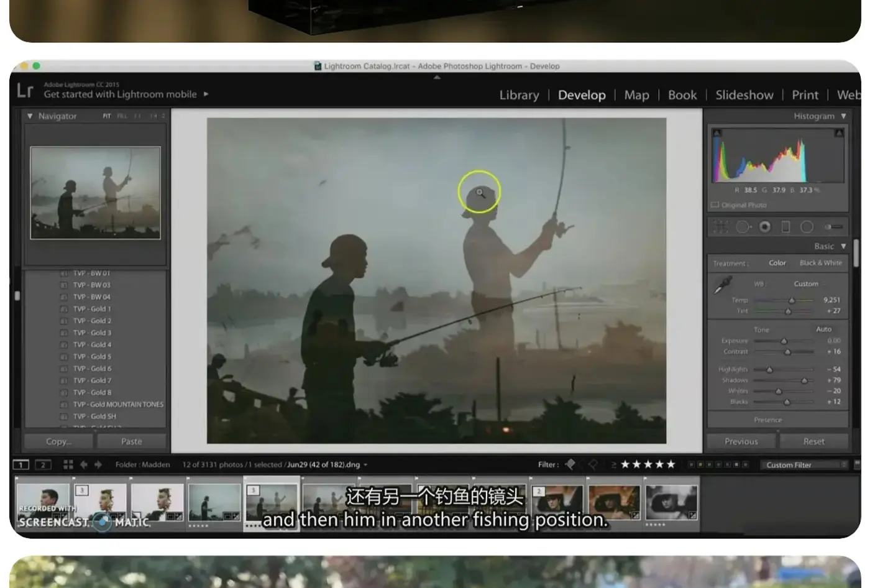Switch filmstrip filters on or off

857,464
